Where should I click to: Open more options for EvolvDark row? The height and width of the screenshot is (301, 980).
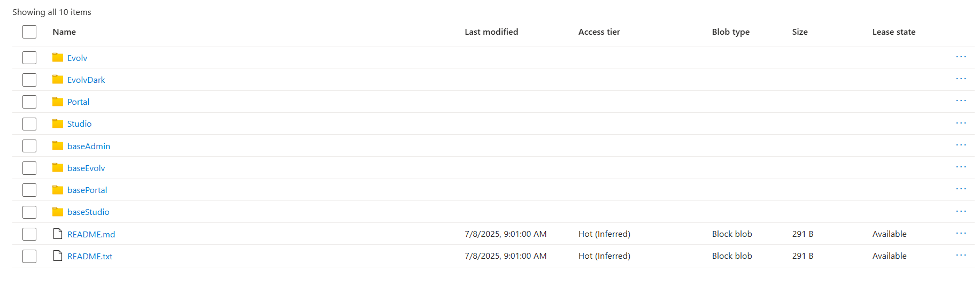click(961, 79)
